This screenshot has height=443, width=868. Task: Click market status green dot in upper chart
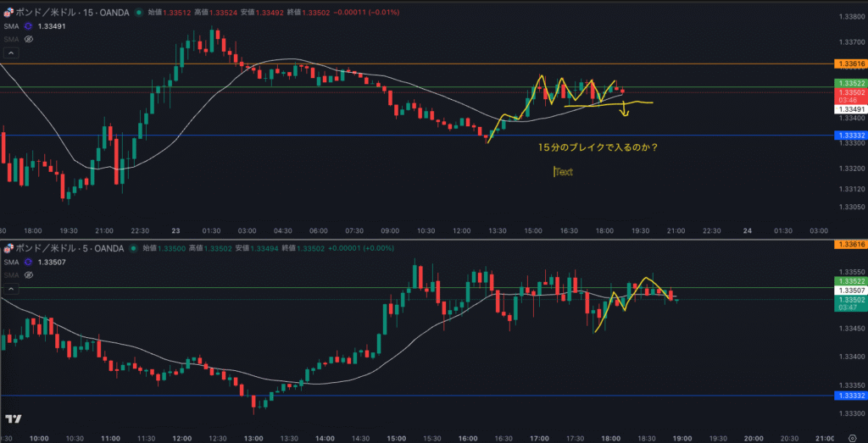click(x=137, y=14)
